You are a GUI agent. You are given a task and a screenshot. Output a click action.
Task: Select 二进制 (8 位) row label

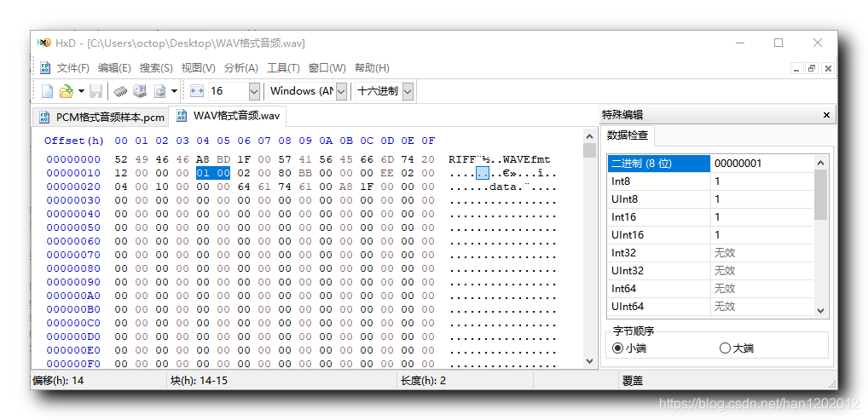(659, 164)
